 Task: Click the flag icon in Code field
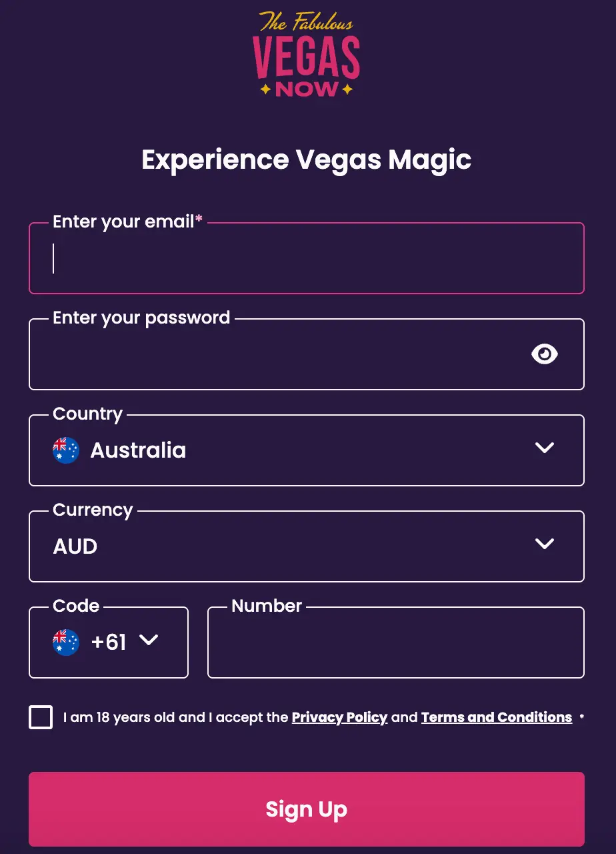pyautogui.click(x=66, y=643)
